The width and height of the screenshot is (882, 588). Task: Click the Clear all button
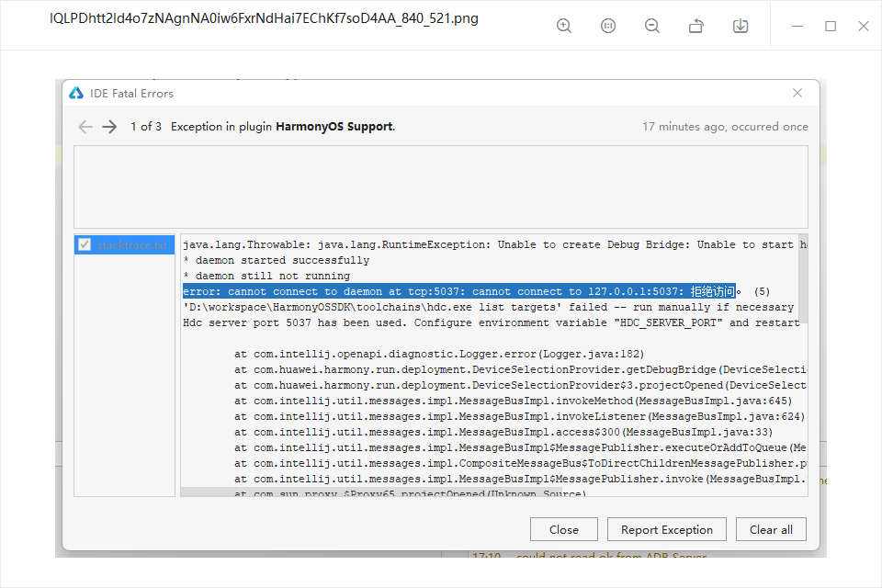coord(771,529)
